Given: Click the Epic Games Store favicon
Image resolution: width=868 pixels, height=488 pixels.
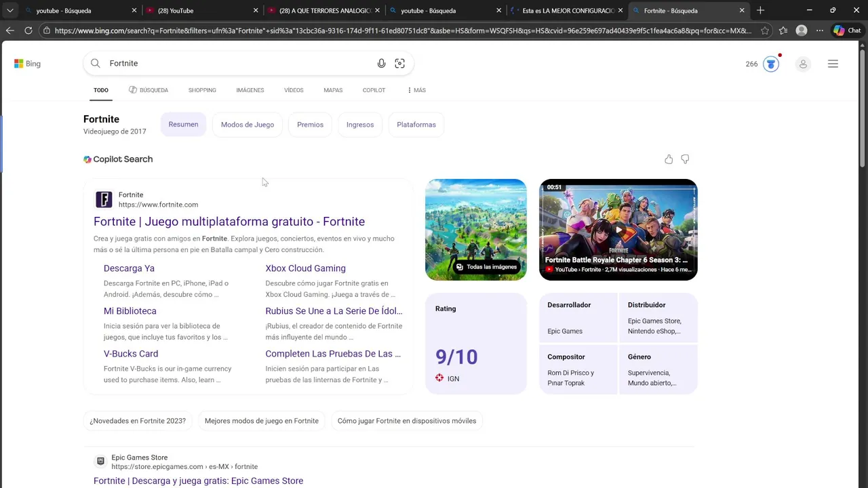Looking at the screenshot, I should [x=100, y=462].
